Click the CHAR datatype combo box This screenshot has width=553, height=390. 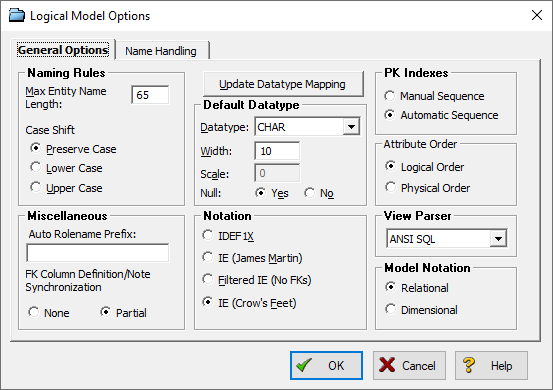pyautogui.click(x=307, y=127)
